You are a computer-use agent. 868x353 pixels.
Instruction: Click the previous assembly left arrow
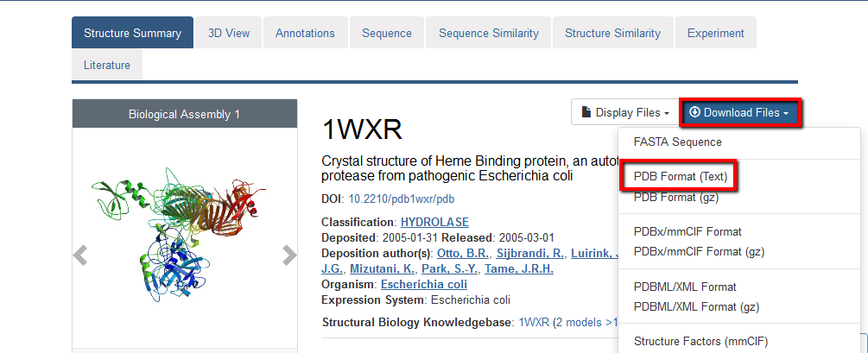pos(80,255)
